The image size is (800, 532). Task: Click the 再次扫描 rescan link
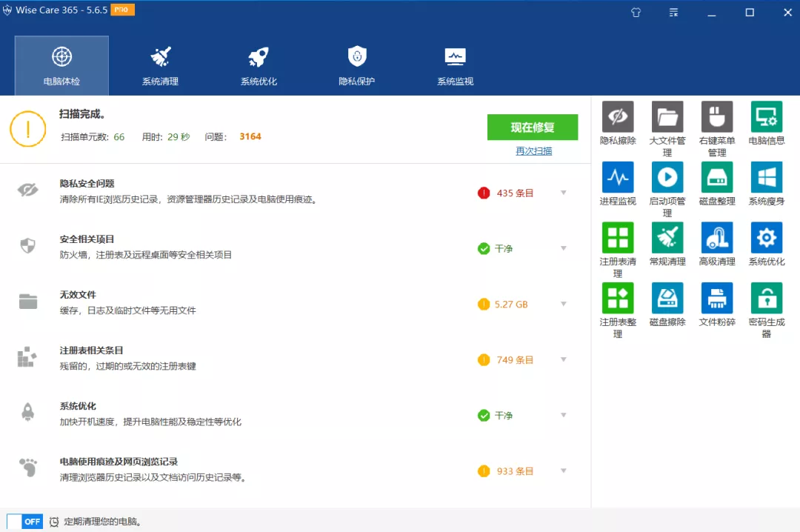533,151
